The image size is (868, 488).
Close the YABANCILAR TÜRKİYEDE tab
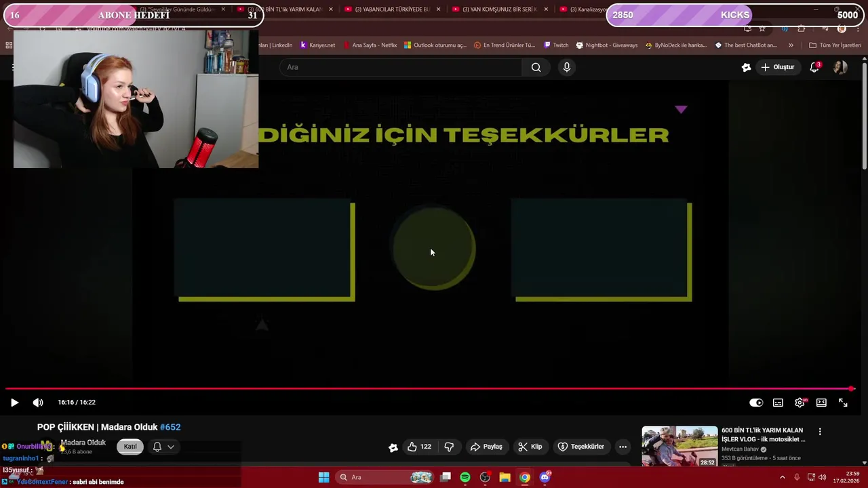438,9
